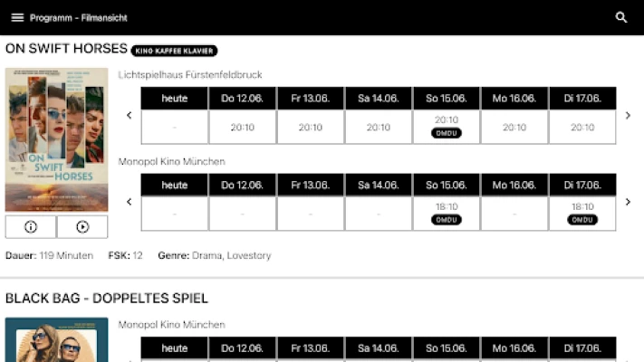Show later dates for Monopol Kino München
Image resolution: width=644 pixels, height=362 pixels.
coord(628,202)
